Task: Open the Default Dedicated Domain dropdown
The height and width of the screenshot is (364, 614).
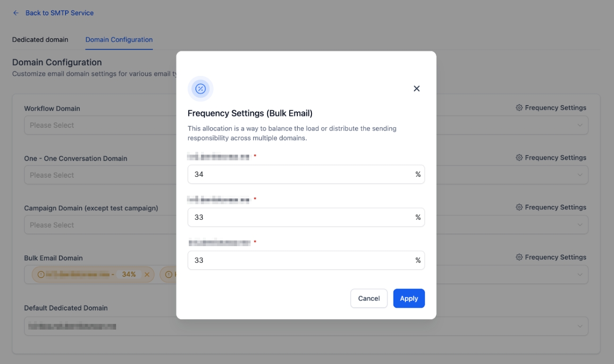Action: [580, 326]
